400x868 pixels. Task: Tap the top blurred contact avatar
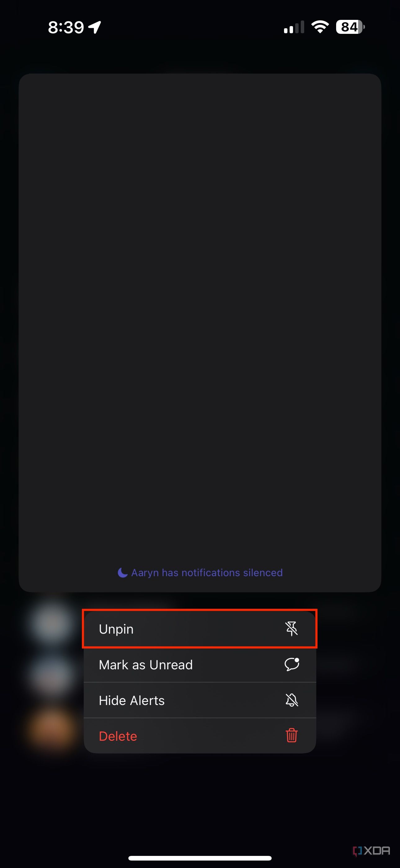click(x=52, y=623)
